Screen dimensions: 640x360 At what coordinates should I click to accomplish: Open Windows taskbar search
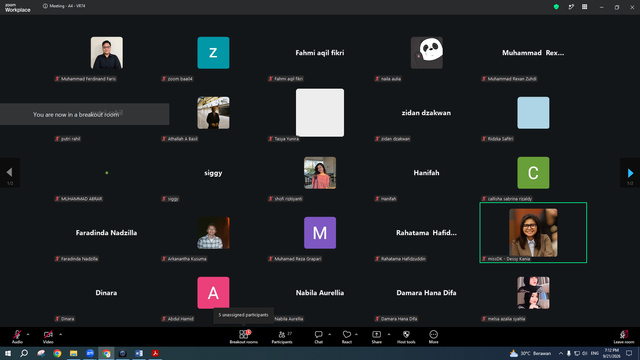(24, 353)
